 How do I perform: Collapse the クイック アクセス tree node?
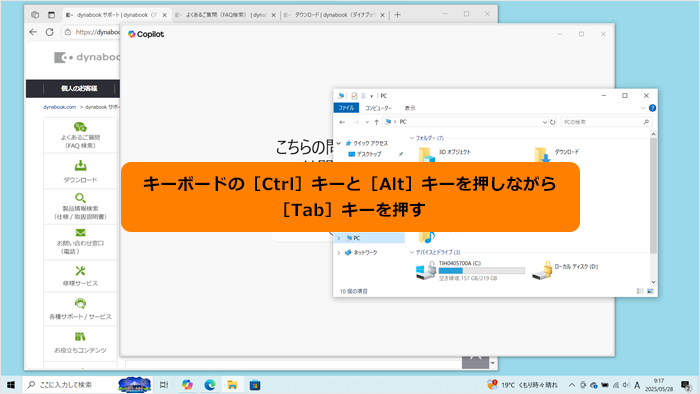[x=339, y=143]
